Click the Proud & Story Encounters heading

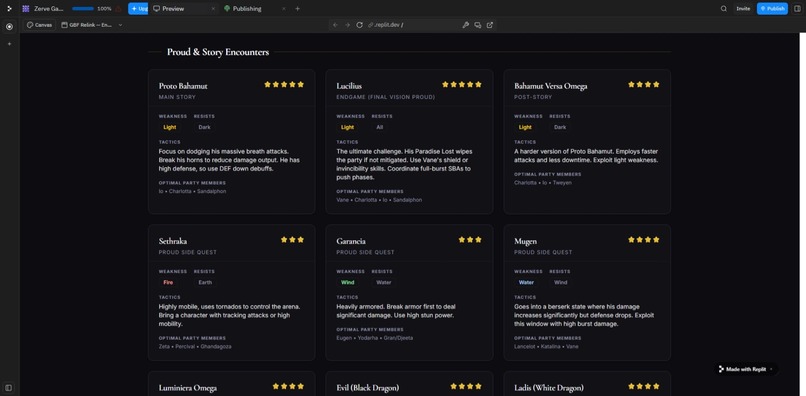[218, 52]
